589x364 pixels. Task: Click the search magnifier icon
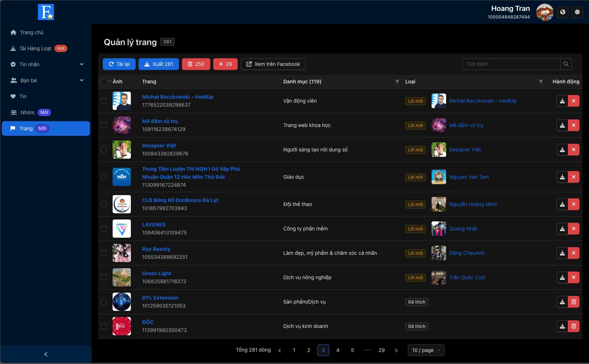click(x=566, y=64)
